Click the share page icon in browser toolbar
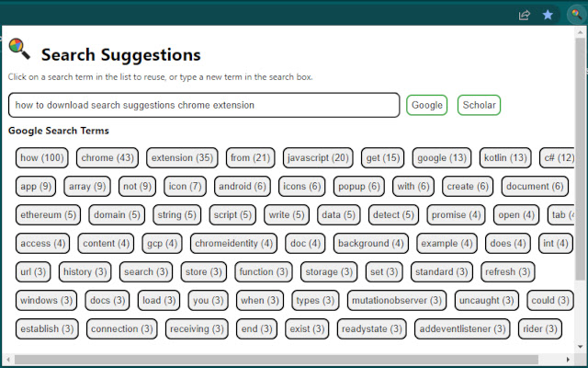This screenshot has height=368, width=588. click(x=525, y=15)
